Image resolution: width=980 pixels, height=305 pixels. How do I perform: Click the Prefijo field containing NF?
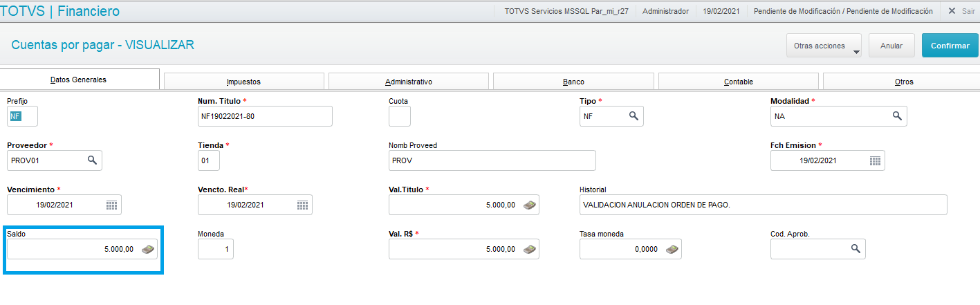point(22,116)
